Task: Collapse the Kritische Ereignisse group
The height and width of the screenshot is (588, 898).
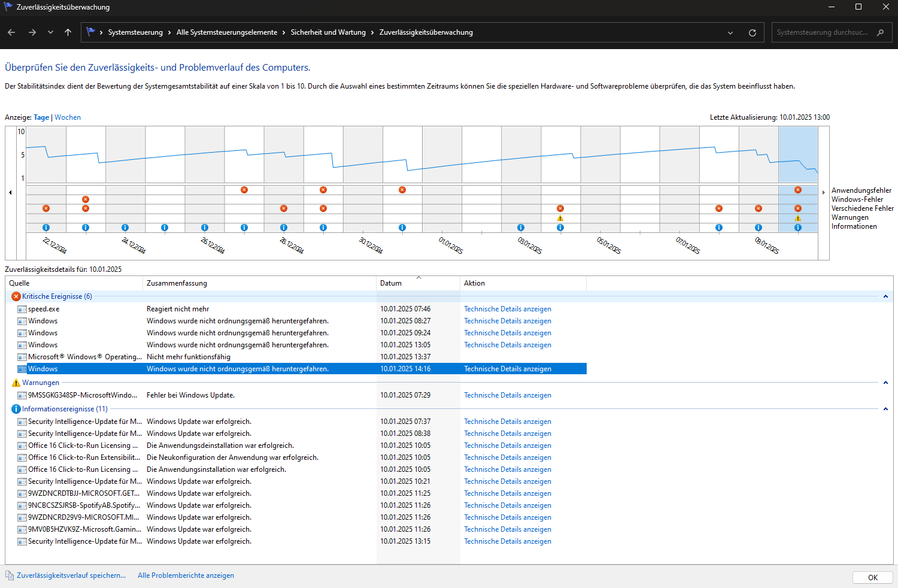Action: tap(885, 296)
